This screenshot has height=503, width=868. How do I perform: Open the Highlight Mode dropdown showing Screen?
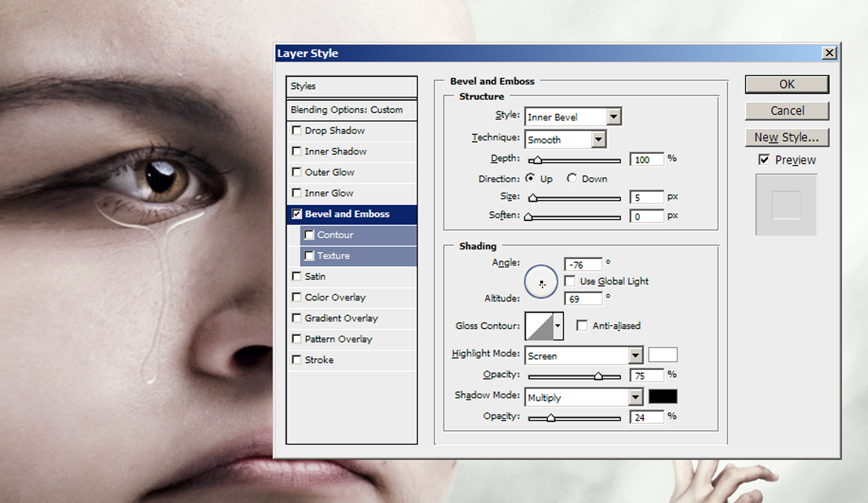(584, 355)
